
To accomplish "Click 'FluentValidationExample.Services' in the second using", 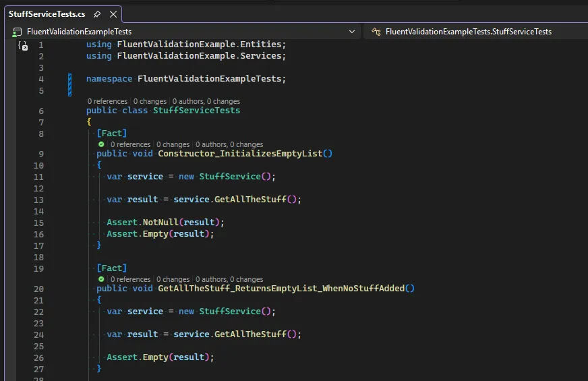I will [x=199, y=56].
